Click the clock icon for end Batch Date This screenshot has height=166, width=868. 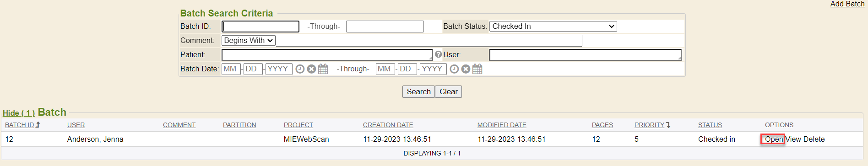[454, 69]
